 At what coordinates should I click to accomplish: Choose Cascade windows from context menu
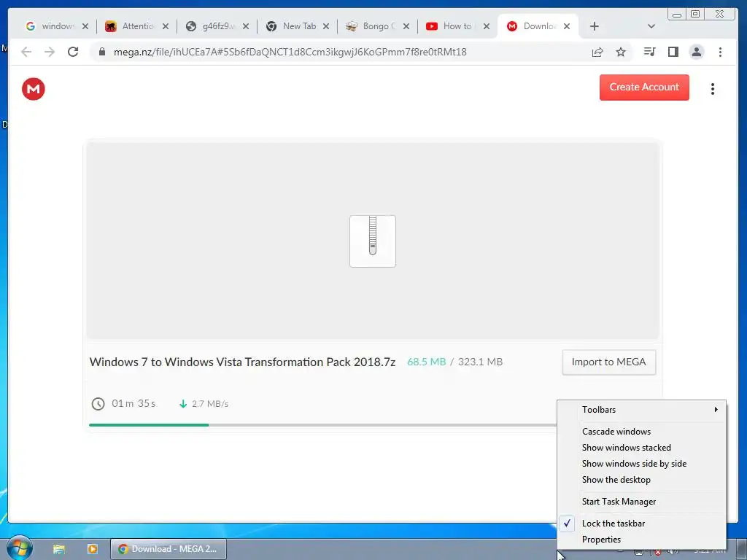click(x=642, y=432)
